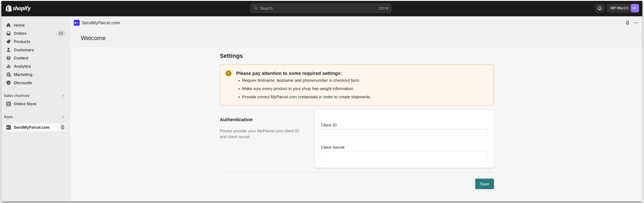Open the notifications bell

[599, 8]
